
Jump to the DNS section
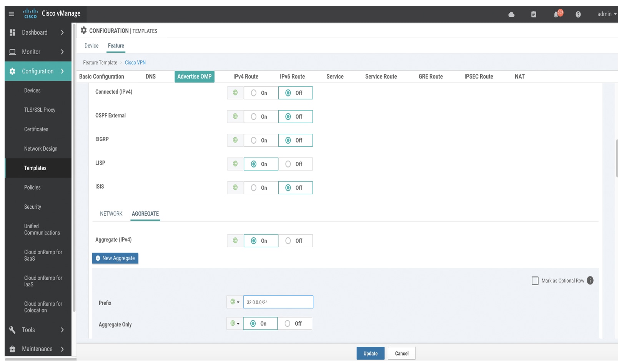pos(151,76)
